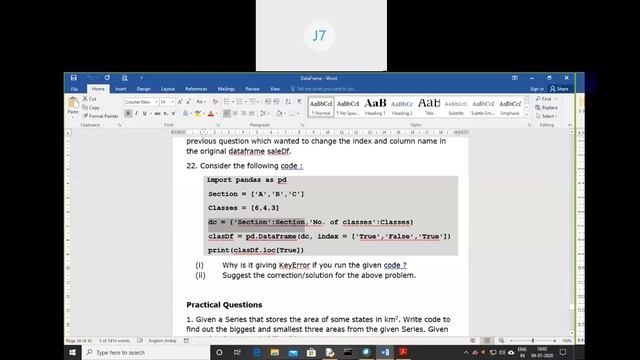Toggle Align Left
The height and width of the screenshot is (360, 640).
click(x=227, y=113)
